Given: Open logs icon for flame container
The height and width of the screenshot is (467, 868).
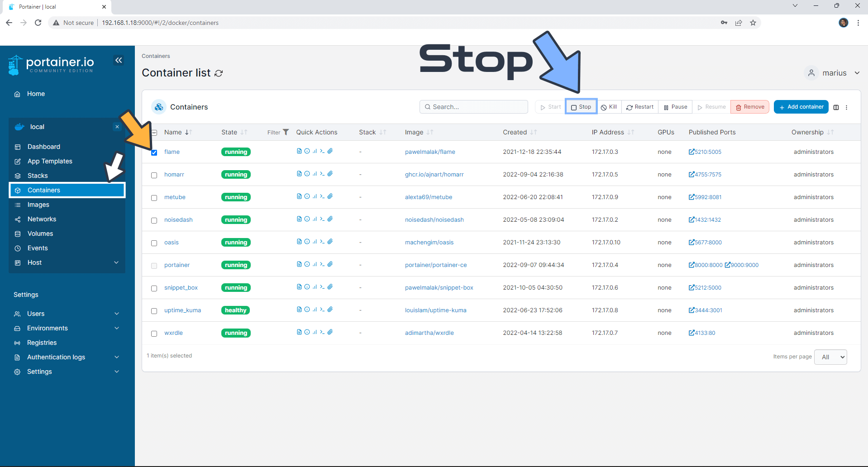Looking at the screenshot, I should [x=299, y=151].
